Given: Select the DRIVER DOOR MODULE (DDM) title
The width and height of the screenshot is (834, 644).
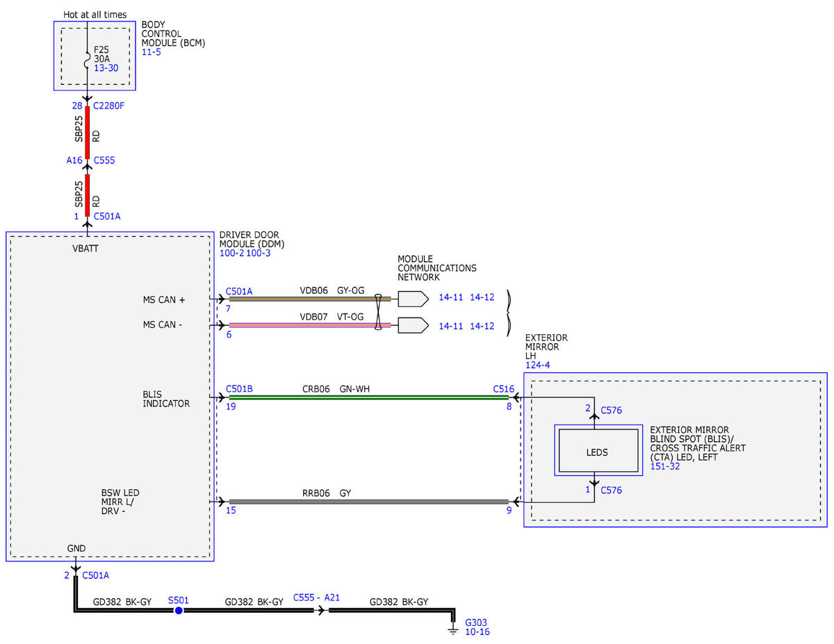Looking at the screenshot, I should pyautogui.click(x=252, y=240).
